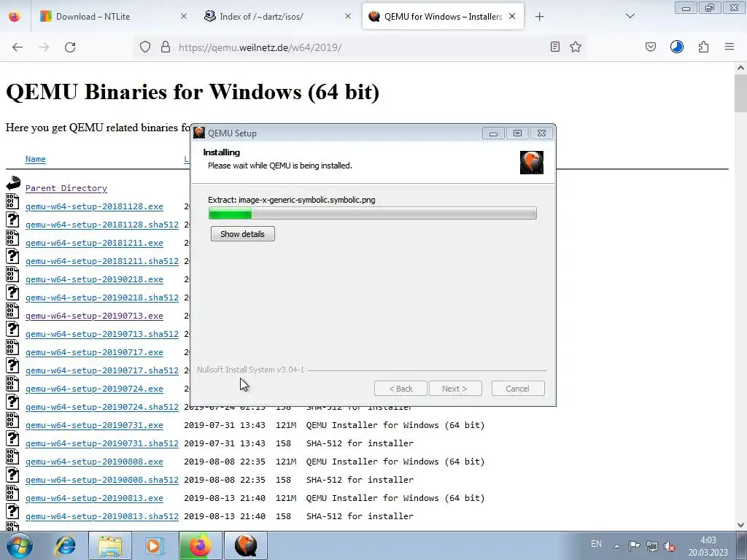Click the Next > button in installer
747x560 pixels.
point(455,389)
